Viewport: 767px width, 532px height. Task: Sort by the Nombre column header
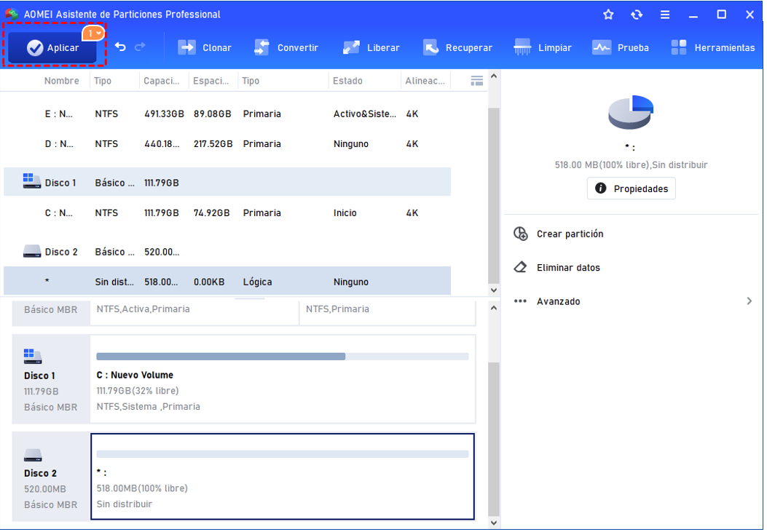tap(62, 81)
